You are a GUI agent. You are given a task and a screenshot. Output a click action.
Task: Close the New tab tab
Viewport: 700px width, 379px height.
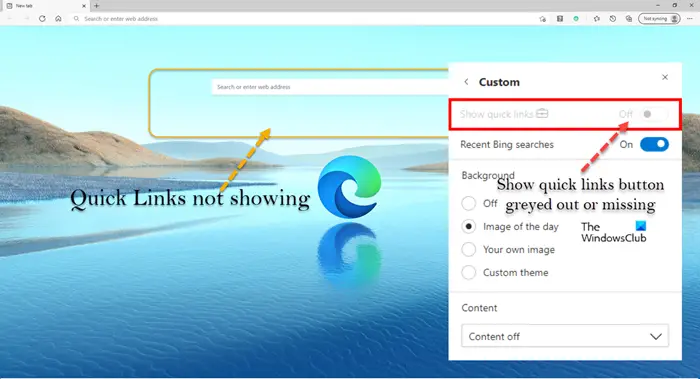(x=84, y=6)
